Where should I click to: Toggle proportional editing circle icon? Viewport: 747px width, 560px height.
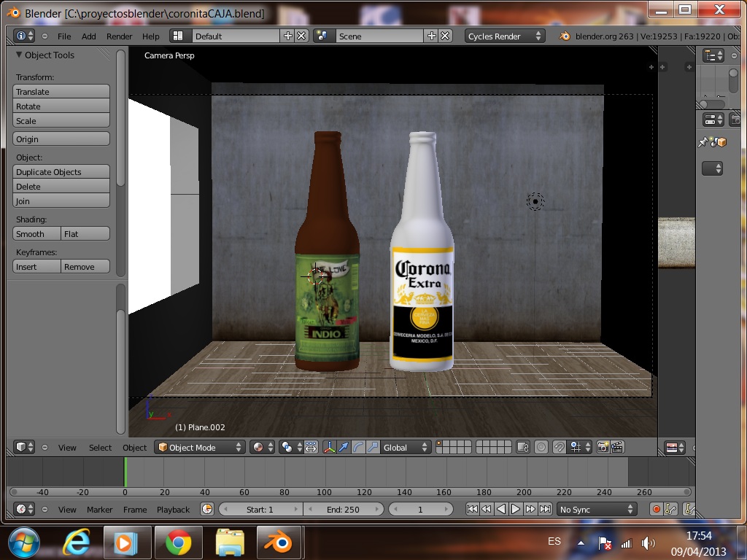[541, 447]
